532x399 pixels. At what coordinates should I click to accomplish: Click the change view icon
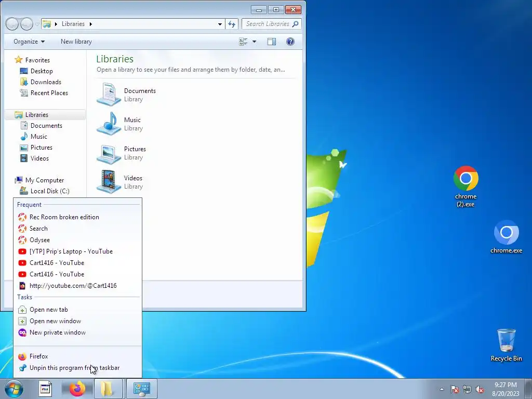pyautogui.click(x=243, y=42)
